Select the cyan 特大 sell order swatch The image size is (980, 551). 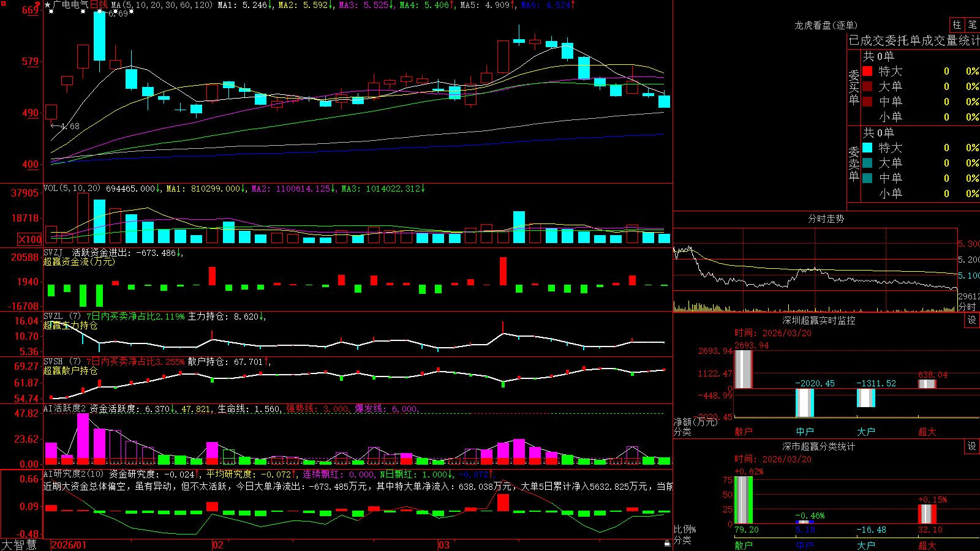coord(867,148)
